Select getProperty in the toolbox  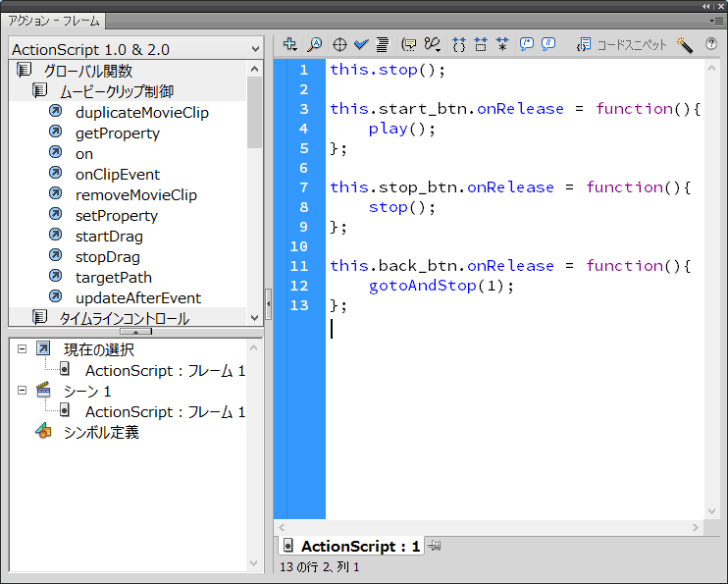(x=118, y=133)
